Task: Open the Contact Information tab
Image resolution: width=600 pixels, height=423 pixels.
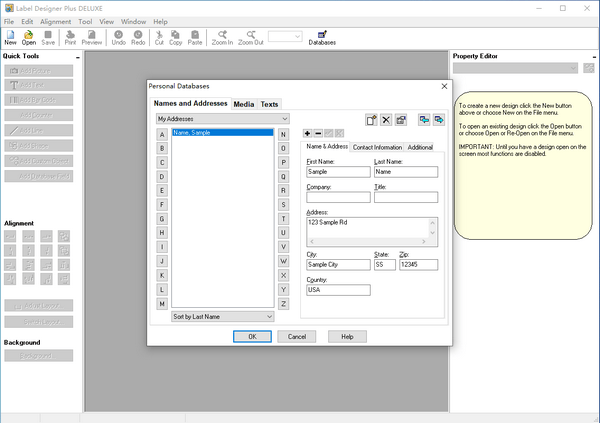Action: [376, 147]
